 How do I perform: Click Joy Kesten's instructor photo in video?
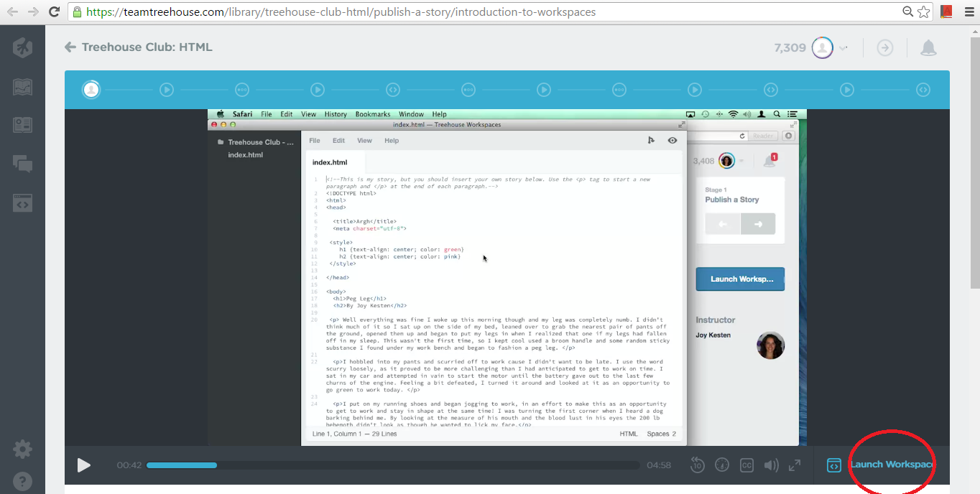(770, 345)
